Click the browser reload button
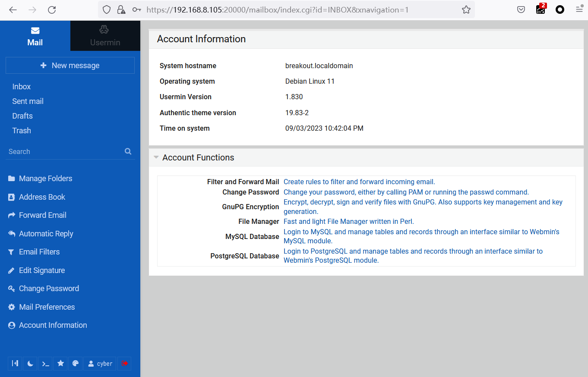The width and height of the screenshot is (588, 377). pos(52,9)
